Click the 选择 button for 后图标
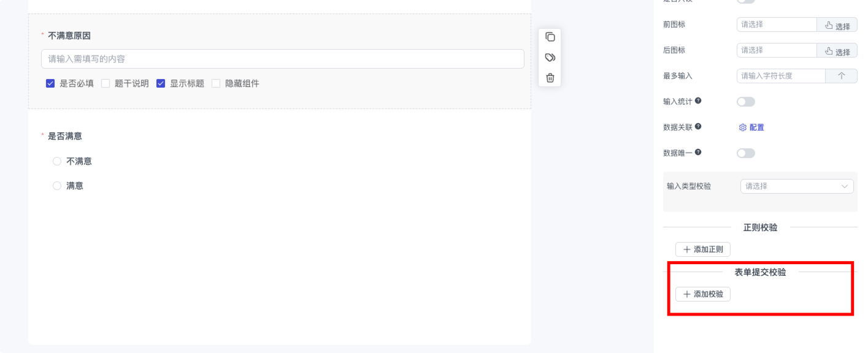868x353 pixels. pyautogui.click(x=837, y=51)
